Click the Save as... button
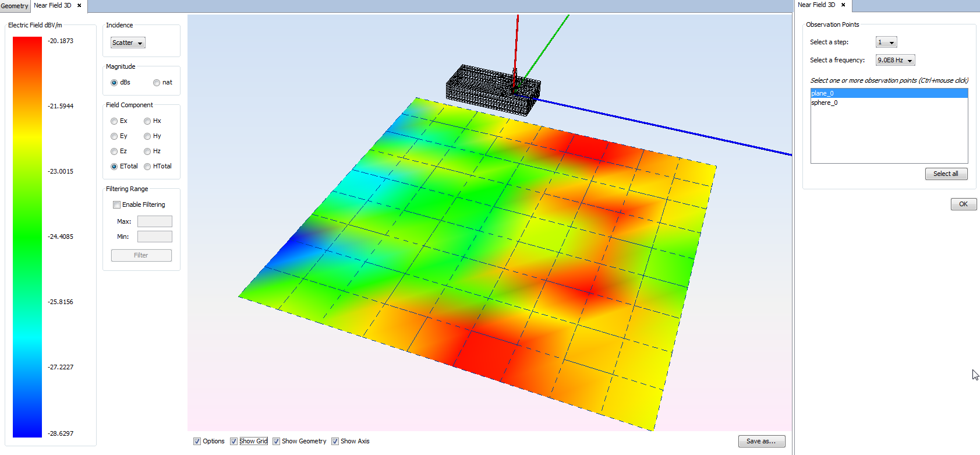The image size is (980, 455). point(761,441)
